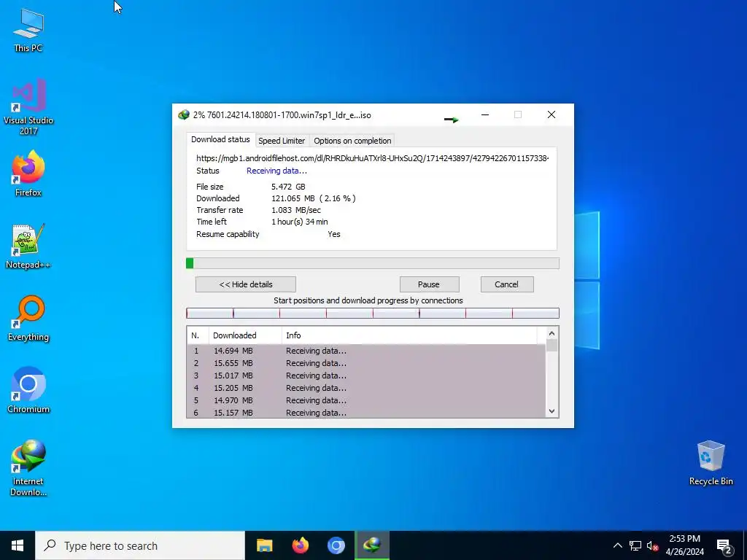Image resolution: width=747 pixels, height=560 pixels.
Task: Click the Downloaded column header
Action: pyautogui.click(x=245, y=335)
